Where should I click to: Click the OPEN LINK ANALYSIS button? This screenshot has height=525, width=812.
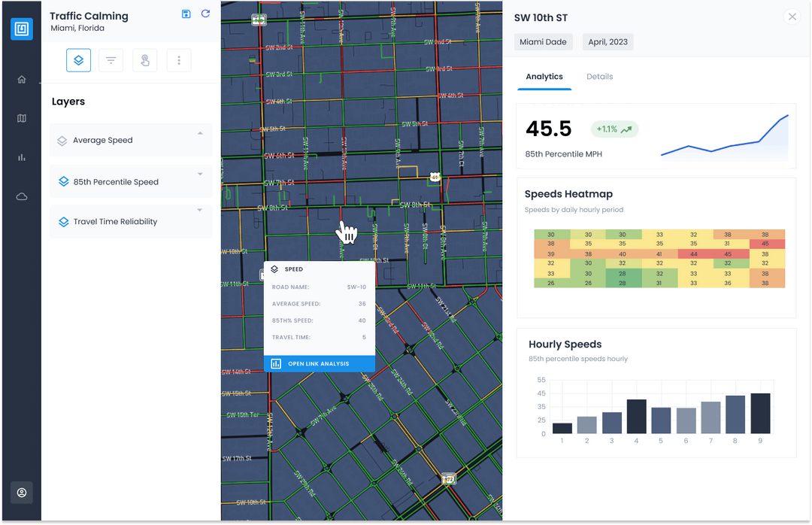[x=319, y=363]
